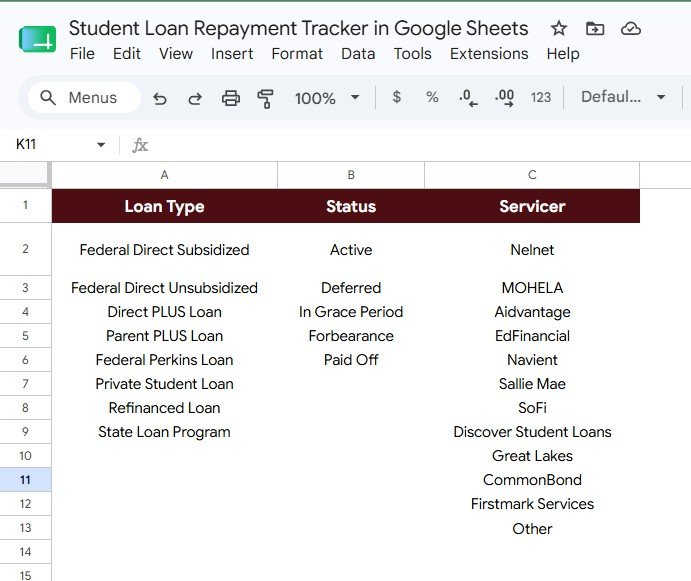The height and width of the screenshot is (581, 691).
Task: Open the View menu
Action: point(176,54)
